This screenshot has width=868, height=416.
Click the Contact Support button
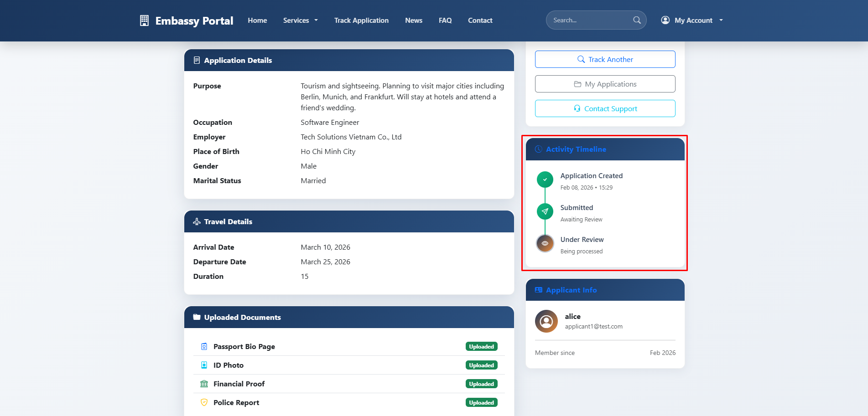click(x=605, y=109)
